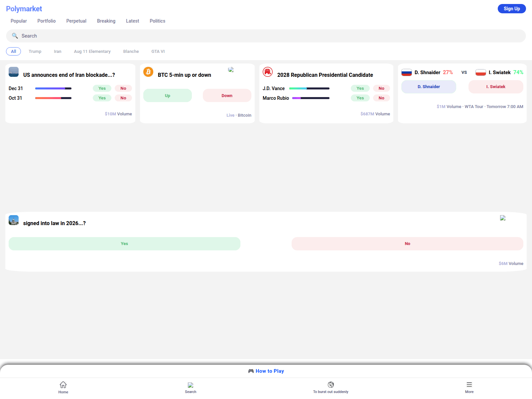Screen dimensions: 532x399
Task: Click the magnifier icon in search bar
Action: [15, 36]
